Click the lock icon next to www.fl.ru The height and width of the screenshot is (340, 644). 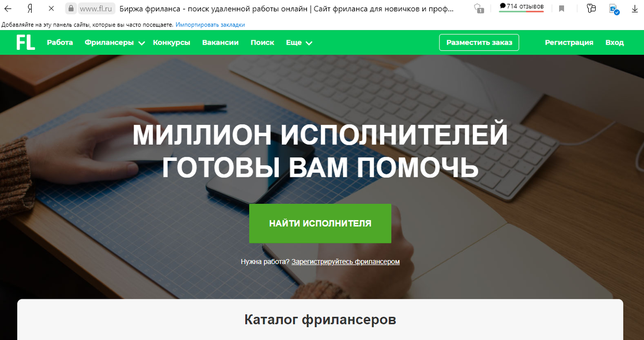click(70, 9)
